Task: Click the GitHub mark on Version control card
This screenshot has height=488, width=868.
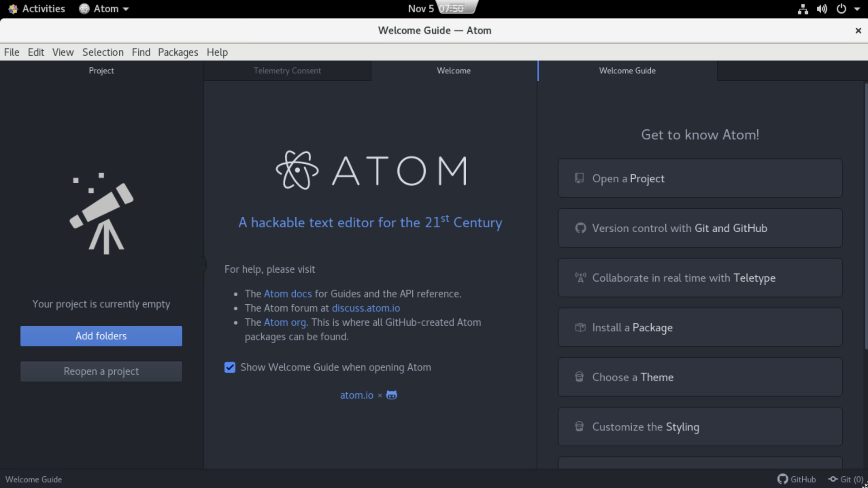Action: tap(580, 228)
